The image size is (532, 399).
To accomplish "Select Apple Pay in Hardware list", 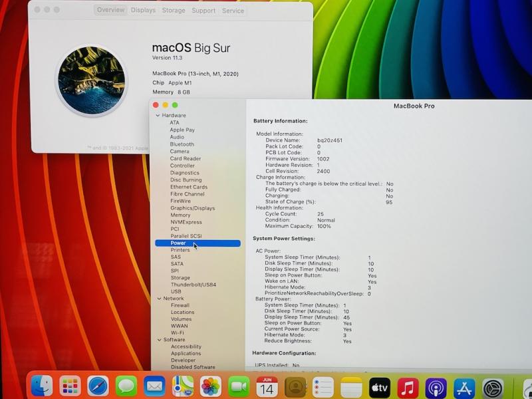I will [182, 130].
